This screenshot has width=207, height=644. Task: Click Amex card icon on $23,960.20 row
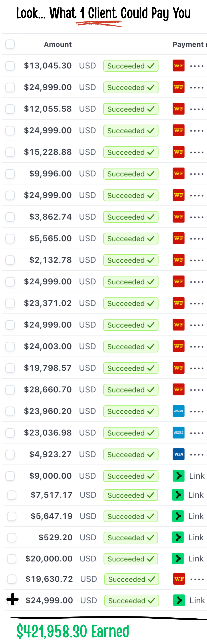click(178, 411)
